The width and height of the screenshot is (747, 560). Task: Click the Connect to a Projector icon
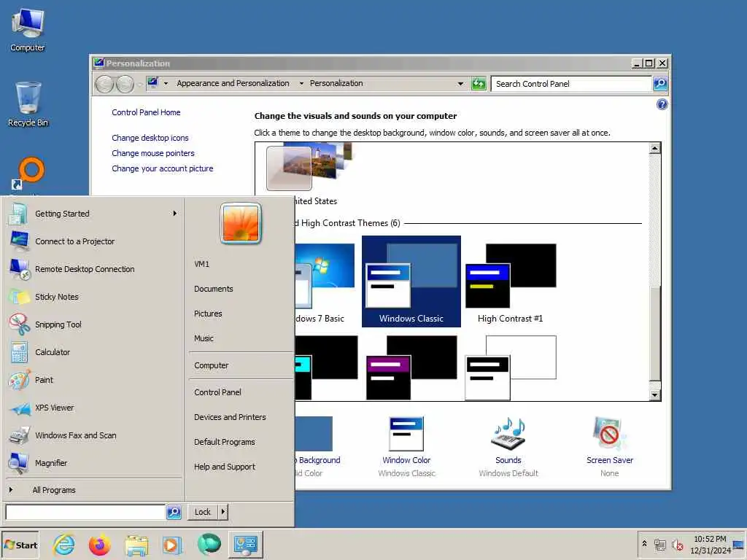(19, 241)
